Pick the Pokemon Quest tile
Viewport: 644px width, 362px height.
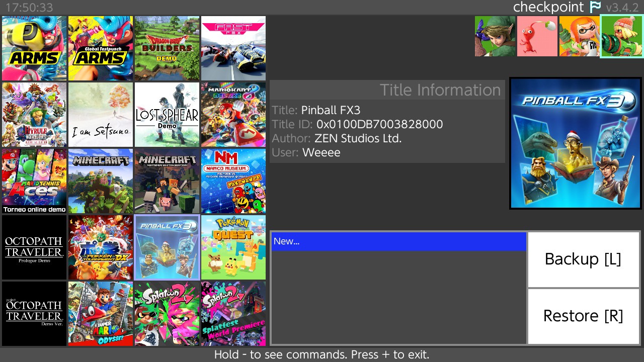click(x=233, y=247)
